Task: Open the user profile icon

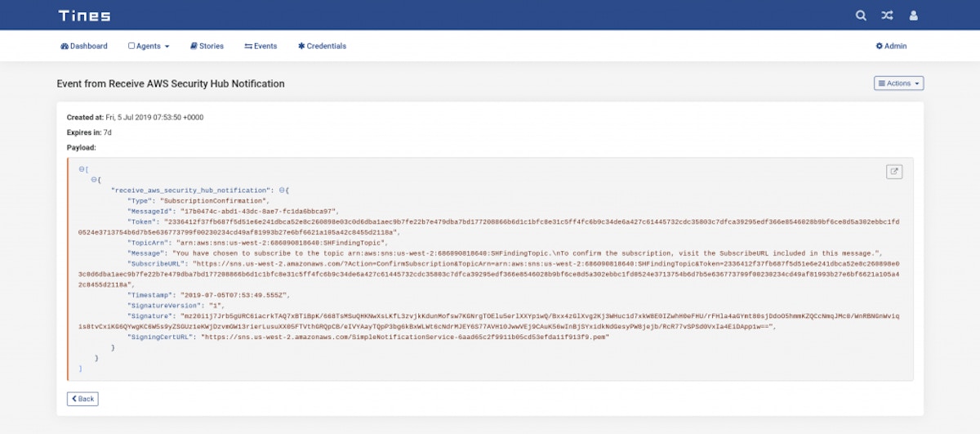Action: click(914, 16)
